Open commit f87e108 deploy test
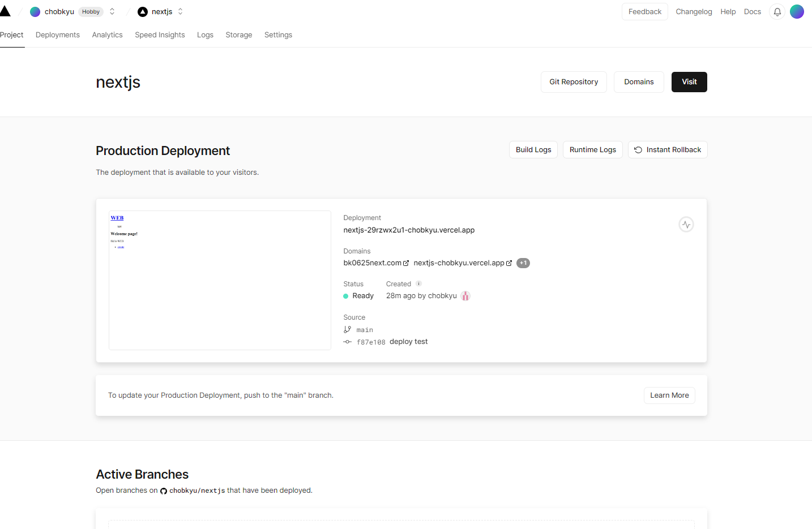The image size is (812, 529). click(392, 342)
